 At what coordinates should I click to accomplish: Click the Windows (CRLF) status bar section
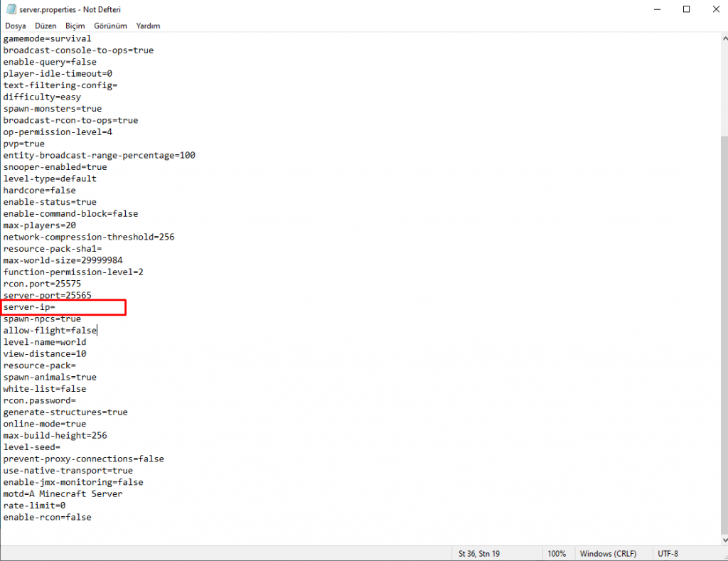point(608,553)
